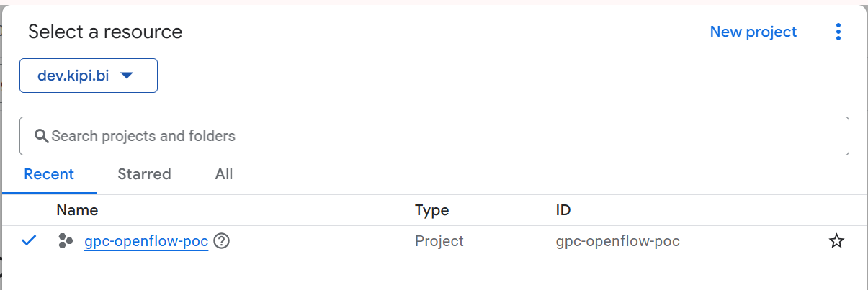Click the magnifying glass search icon
The height and width of the screenshot is (290, 868).
pos(41,136)
